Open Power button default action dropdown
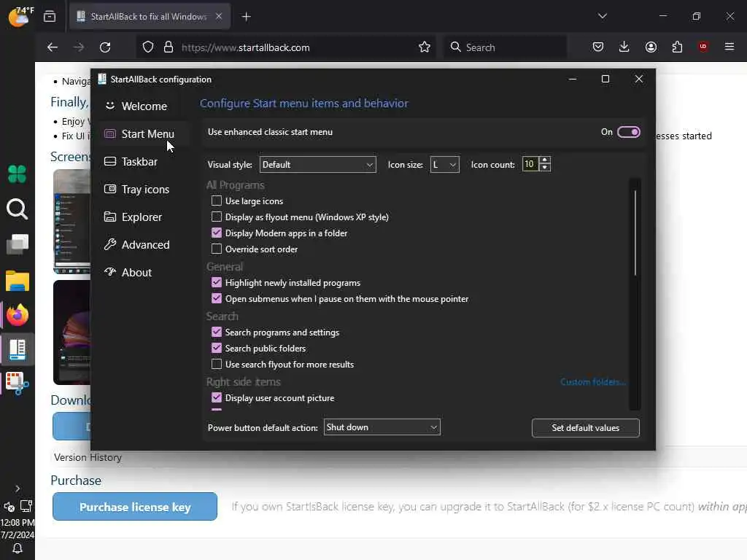Viewport: 747px width, 560px height. (x=382, y=427)
